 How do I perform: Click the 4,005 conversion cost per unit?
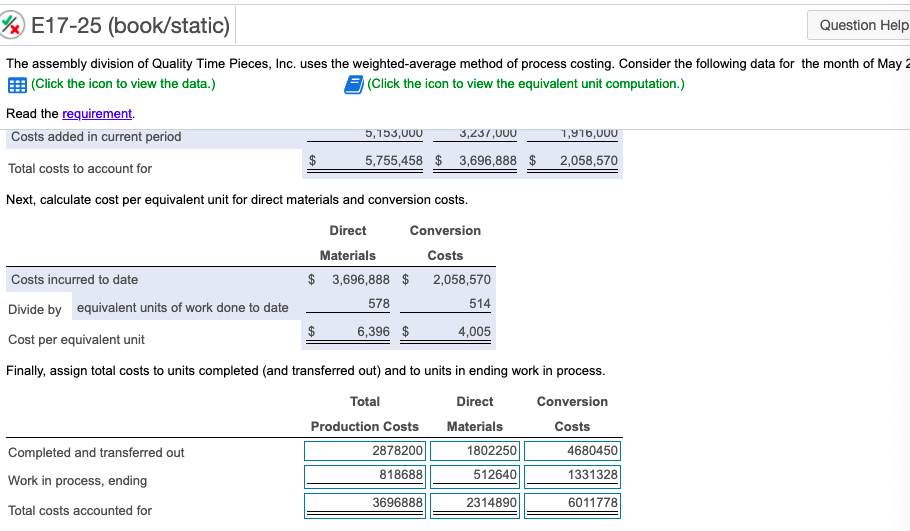474,331
